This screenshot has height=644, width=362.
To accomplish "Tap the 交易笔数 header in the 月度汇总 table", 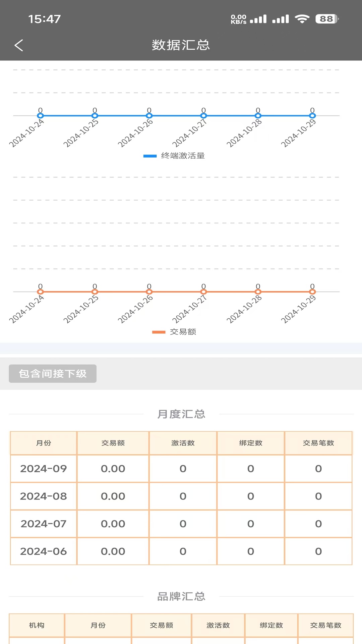I will (318, 443).
